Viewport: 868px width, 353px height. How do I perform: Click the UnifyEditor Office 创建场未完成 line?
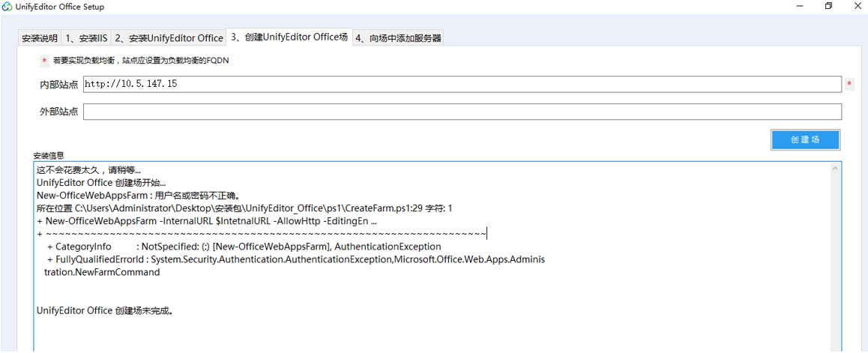[x=106, y=310]
